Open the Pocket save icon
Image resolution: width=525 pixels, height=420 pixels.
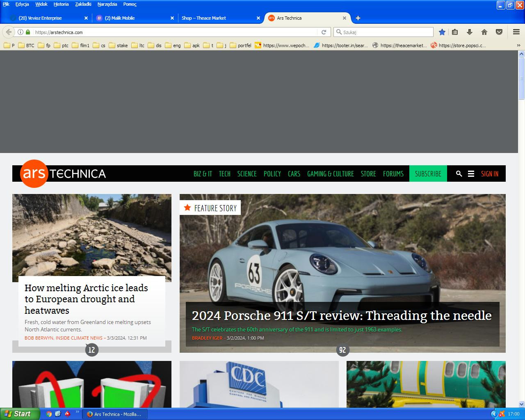499,32
